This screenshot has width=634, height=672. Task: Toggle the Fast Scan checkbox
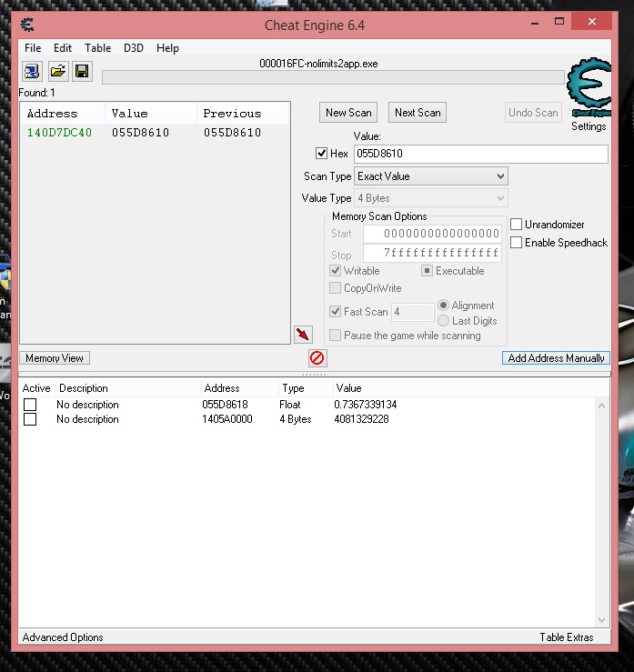coord(336,312)
